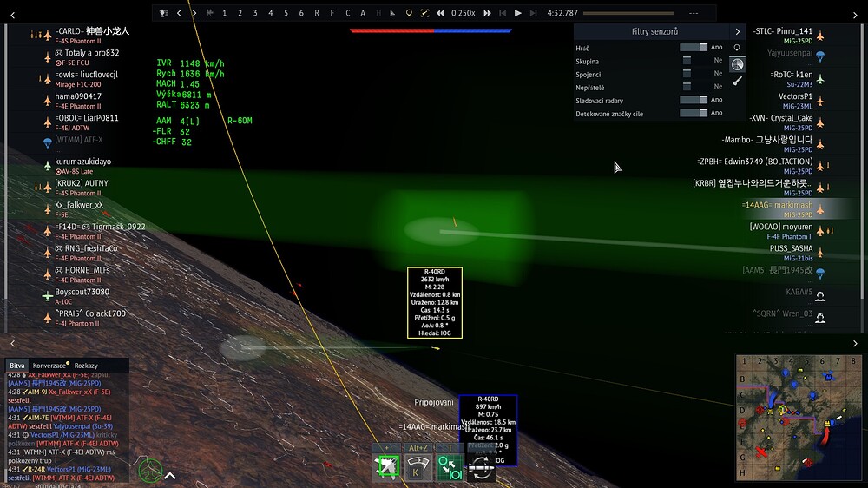This screenshot has width=868, height=488.
Task: Expand the chat panel with up chevron
Action: point(170,475)
